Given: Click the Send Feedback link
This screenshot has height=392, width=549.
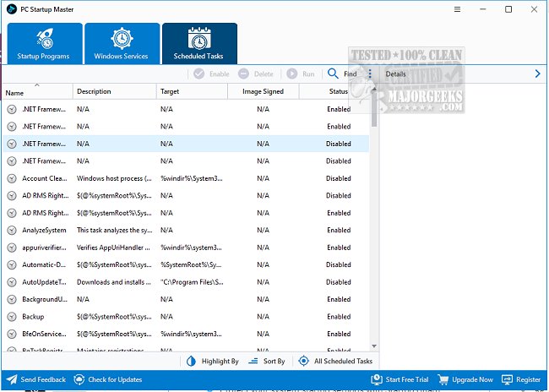Looking at the screenshot, I should coord(36,379).
